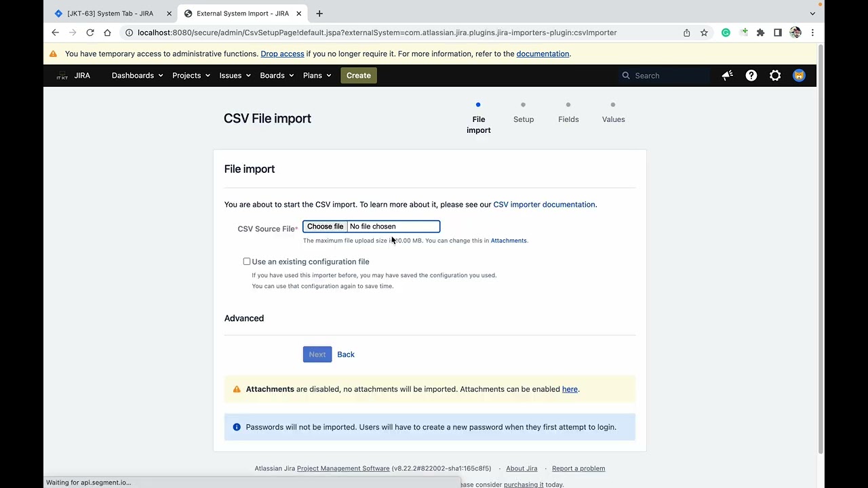Expand the Advanced section
868x488 pixels.
[244, 318]
